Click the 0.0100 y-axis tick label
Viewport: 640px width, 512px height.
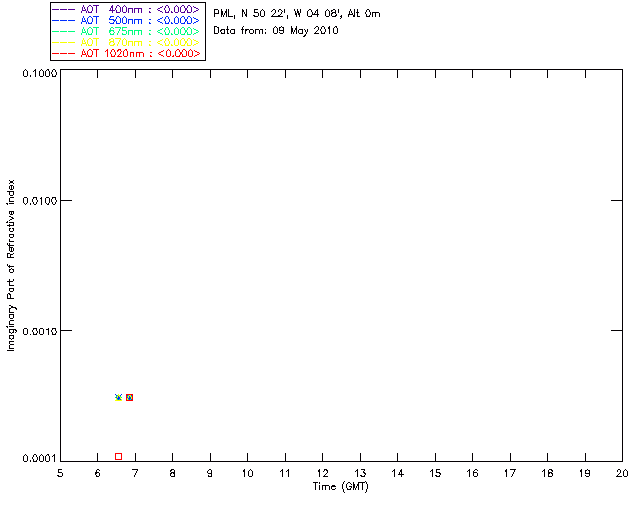click(x=40, y=201)
